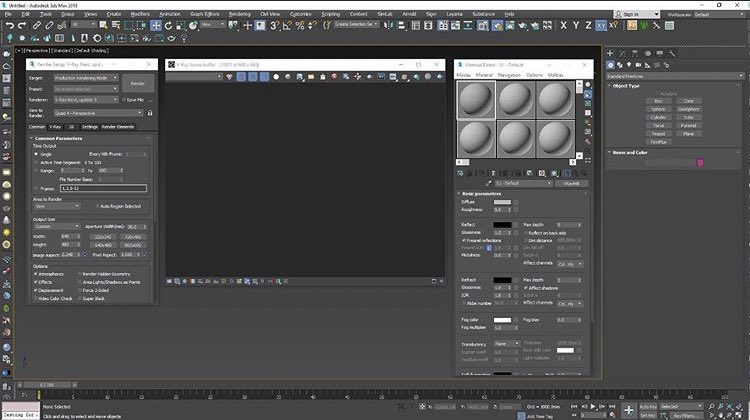
Task: Open the Create tab plus icon in command panel
Action: (610, 53)
